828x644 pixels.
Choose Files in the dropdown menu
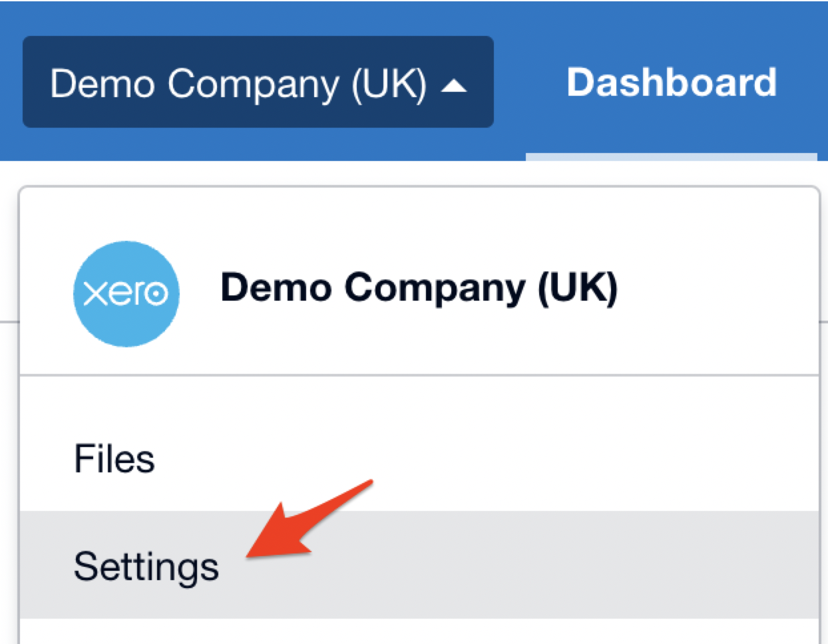click(x=114, y=458)
